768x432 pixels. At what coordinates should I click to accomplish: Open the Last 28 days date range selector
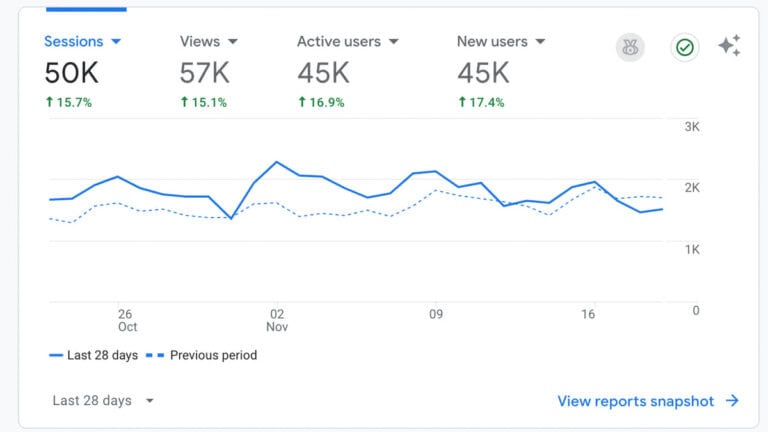[104, 401]
